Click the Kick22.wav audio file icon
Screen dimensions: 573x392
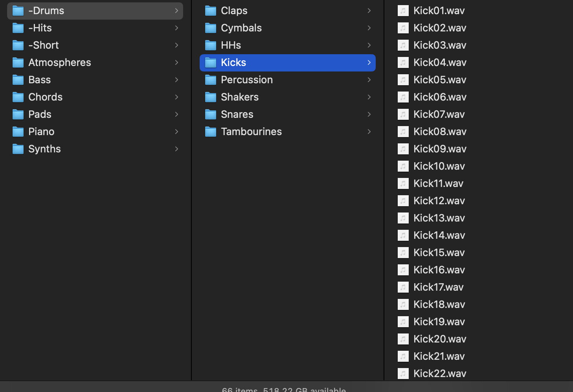click(x=403, y=374)
